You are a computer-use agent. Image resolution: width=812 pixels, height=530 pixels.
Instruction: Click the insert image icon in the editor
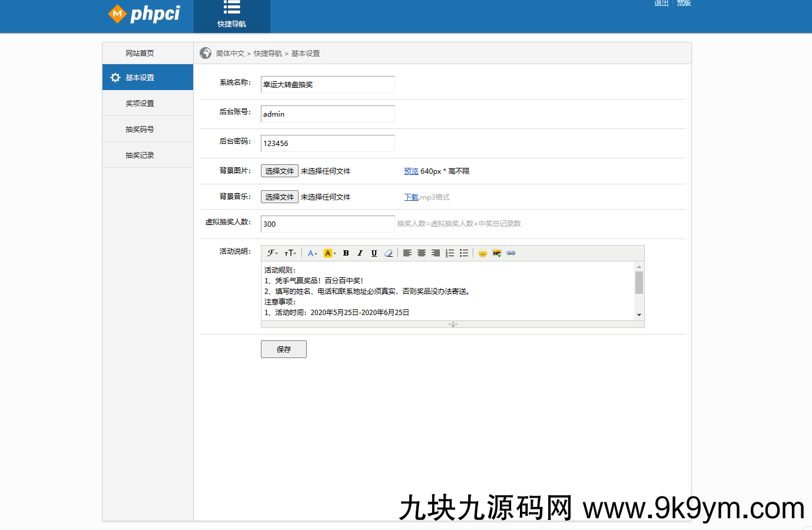(x=496, y=253)
